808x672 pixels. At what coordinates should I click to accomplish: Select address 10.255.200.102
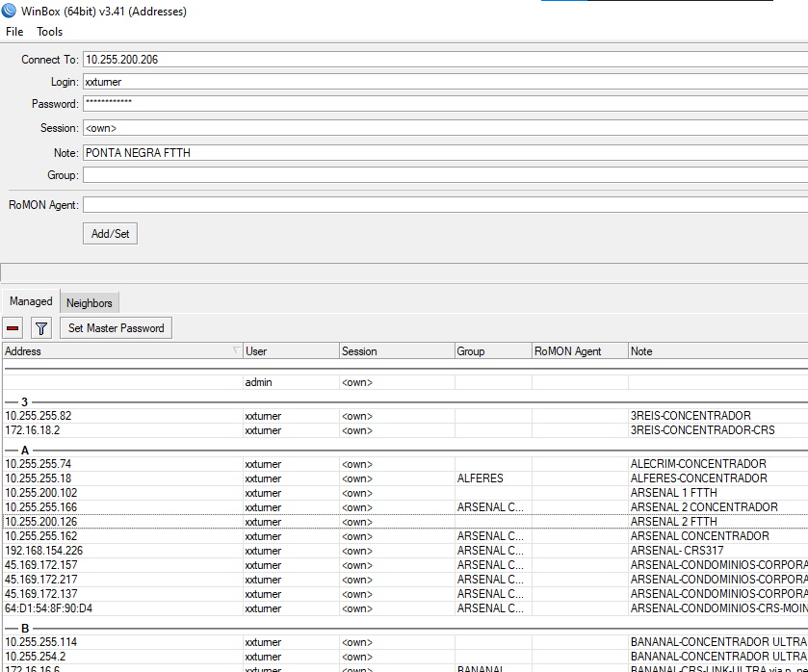(41, 493)
